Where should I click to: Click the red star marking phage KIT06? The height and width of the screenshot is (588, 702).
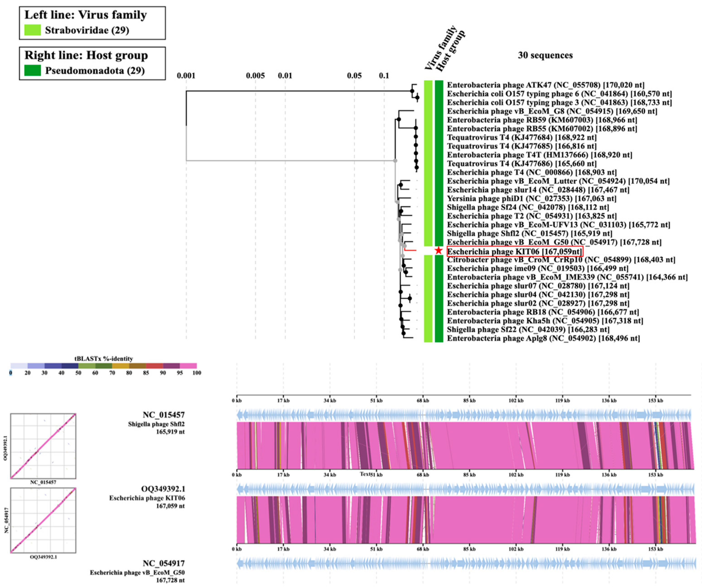439,251
